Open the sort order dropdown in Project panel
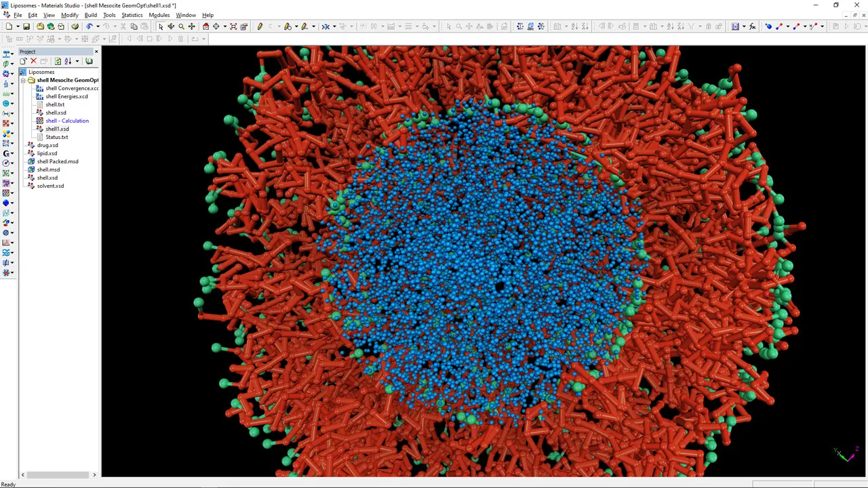The image size is (868, 488). click(x=77, y=61)
